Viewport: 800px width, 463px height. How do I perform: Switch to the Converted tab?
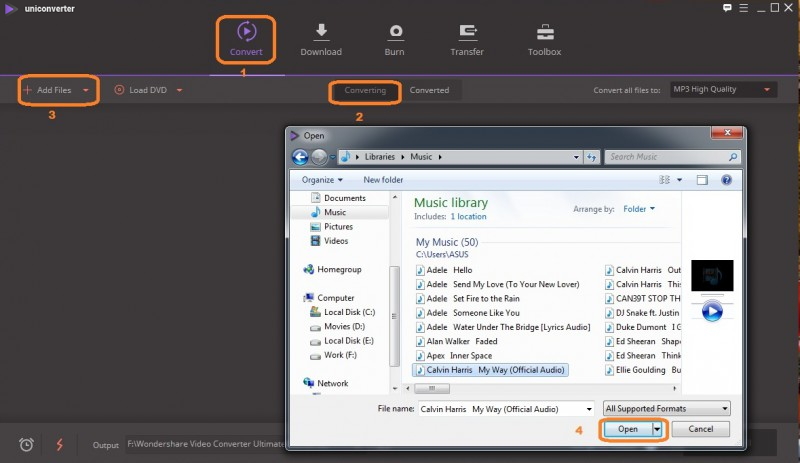[x=429, y=90]
